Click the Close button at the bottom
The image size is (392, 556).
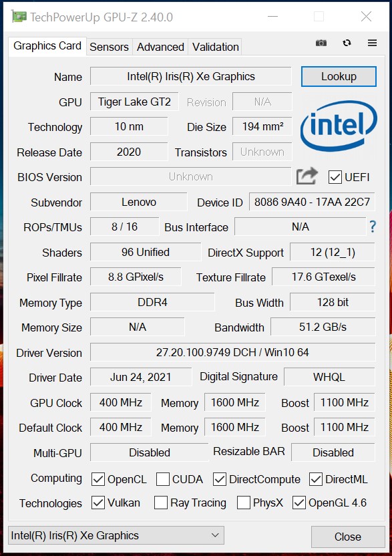click(x=348, y=537)
